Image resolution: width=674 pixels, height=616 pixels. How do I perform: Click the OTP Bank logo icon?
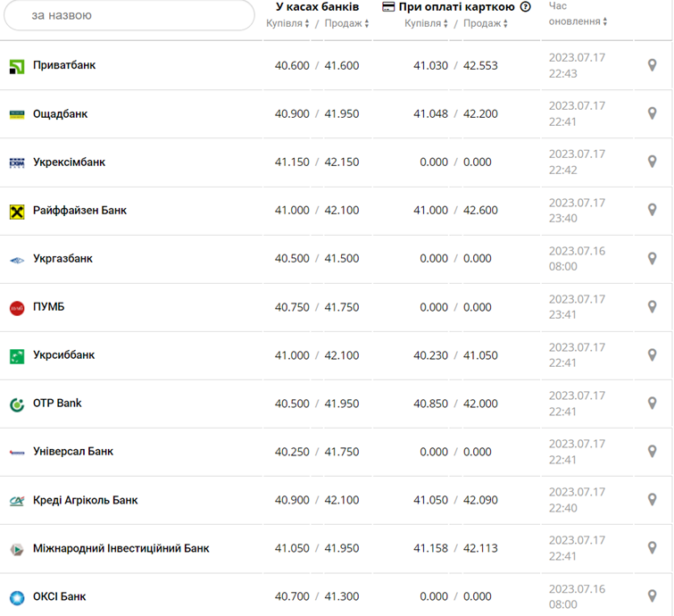(16, 404)
